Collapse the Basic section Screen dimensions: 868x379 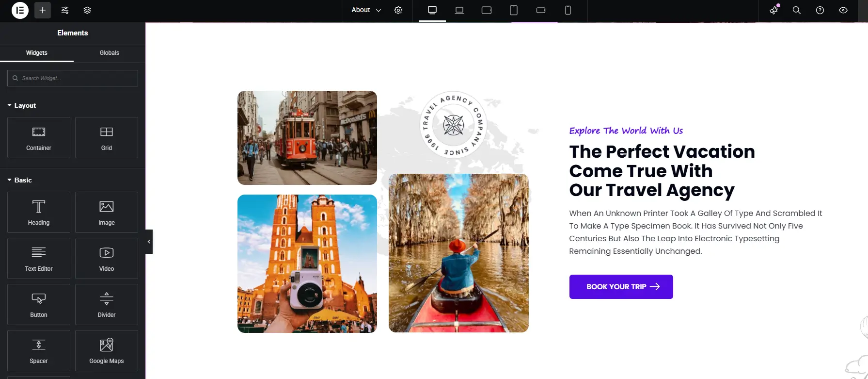point(20,180)
